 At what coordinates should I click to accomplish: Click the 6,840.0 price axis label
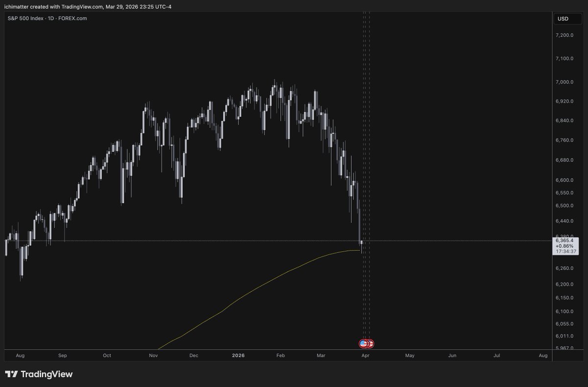coord(565,121)
